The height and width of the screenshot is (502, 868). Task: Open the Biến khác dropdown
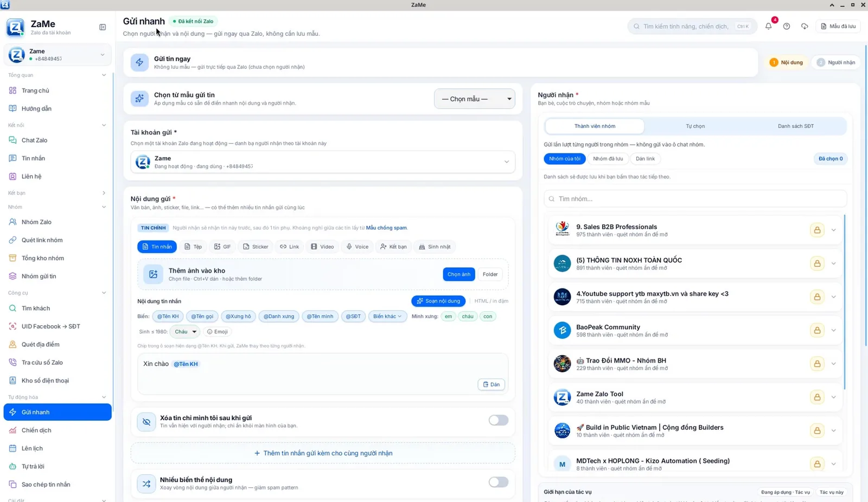click(387, 317)
